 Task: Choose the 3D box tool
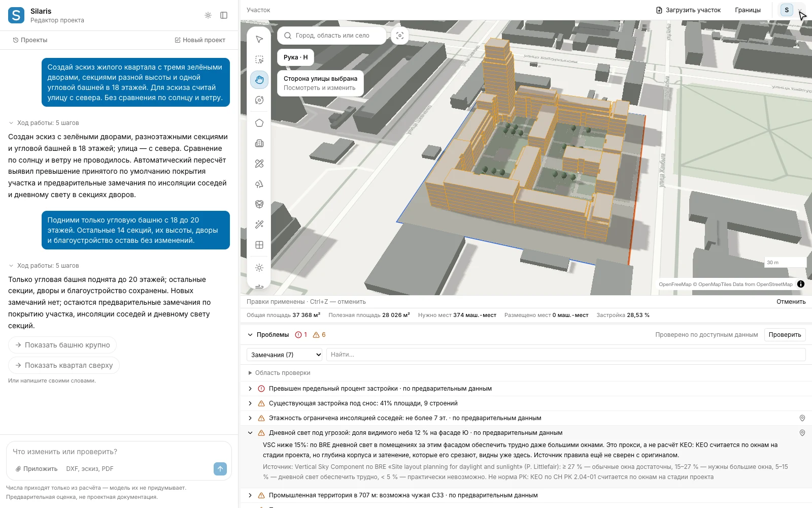coord(259,204)
